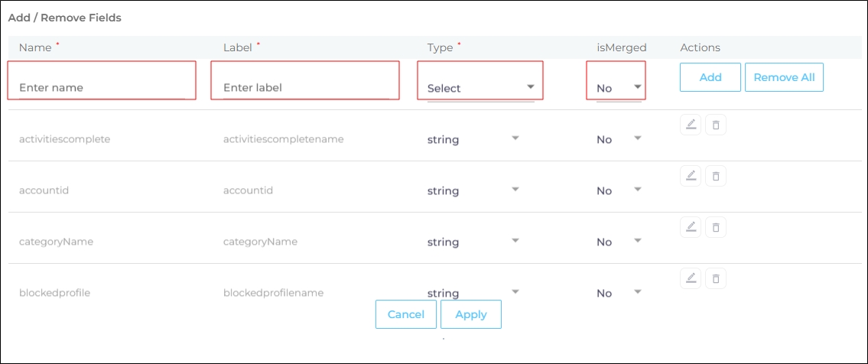Image resolution: width=868 pixels, height=364 pixels.
Task: Apply the field changes
Action: click(x=471, y=314)
